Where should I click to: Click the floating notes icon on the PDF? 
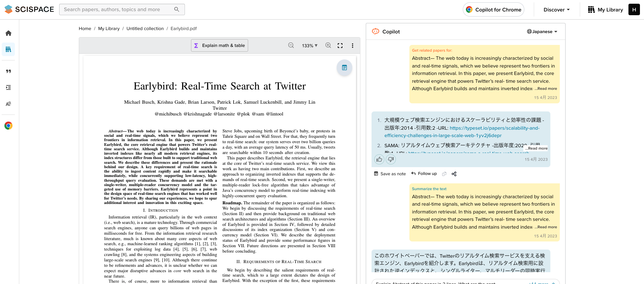[344, 68]
